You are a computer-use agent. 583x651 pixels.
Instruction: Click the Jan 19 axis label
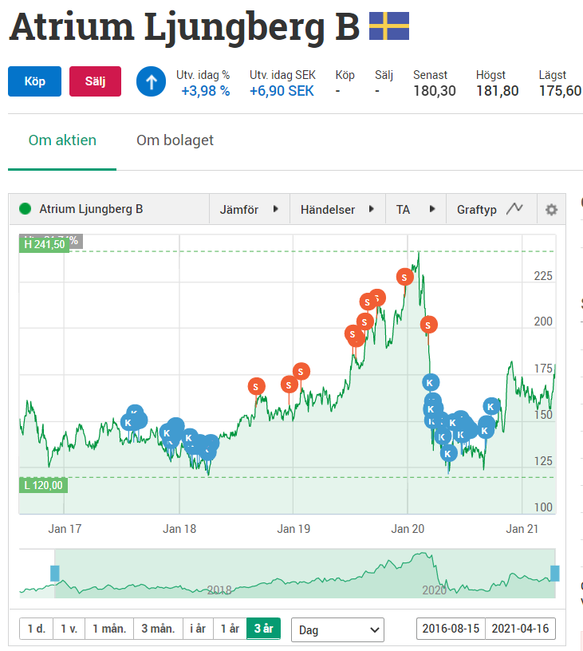(294, 529)
